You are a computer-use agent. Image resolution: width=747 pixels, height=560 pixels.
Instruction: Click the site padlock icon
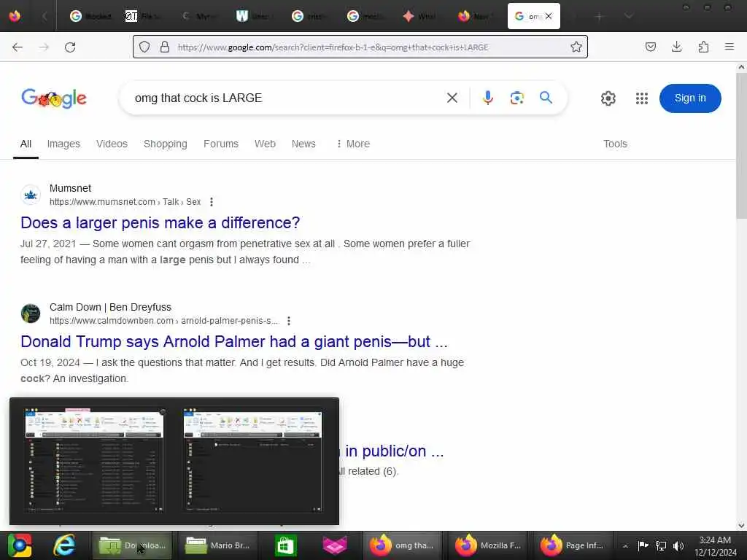(x=165, y=47)
